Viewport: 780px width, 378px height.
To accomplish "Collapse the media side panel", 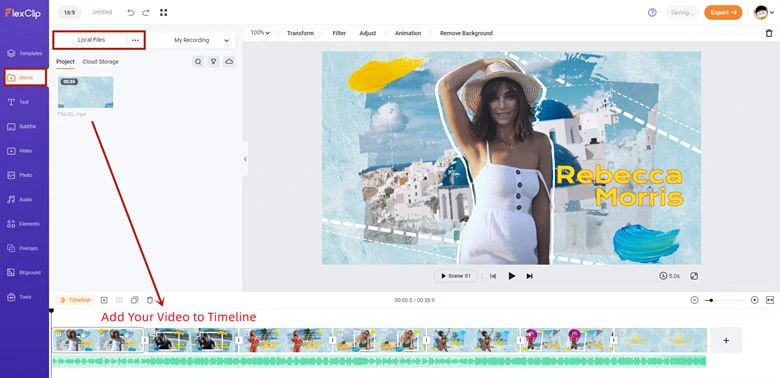I will [x=245, y=159].
